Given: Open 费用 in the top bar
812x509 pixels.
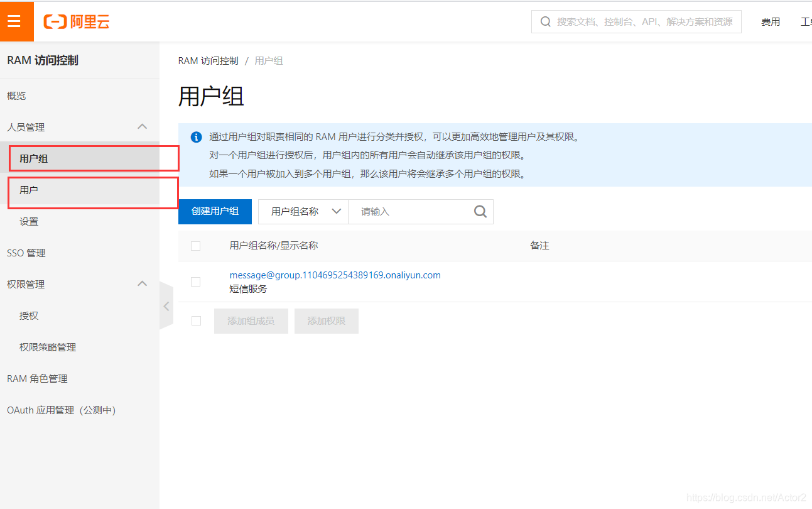Looking at the screenshot, I should [771, 22].
